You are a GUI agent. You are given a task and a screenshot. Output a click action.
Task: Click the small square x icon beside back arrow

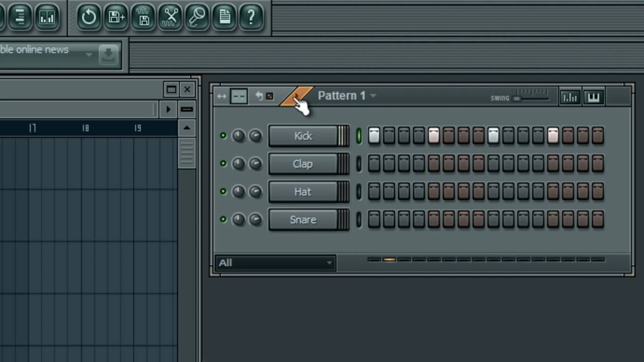270,96
